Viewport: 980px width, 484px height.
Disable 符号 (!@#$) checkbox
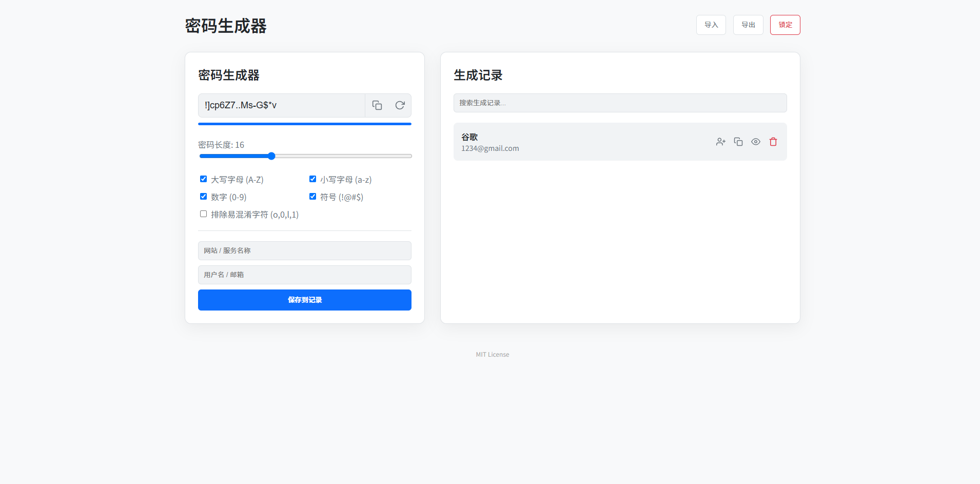(x=312, y=196)
